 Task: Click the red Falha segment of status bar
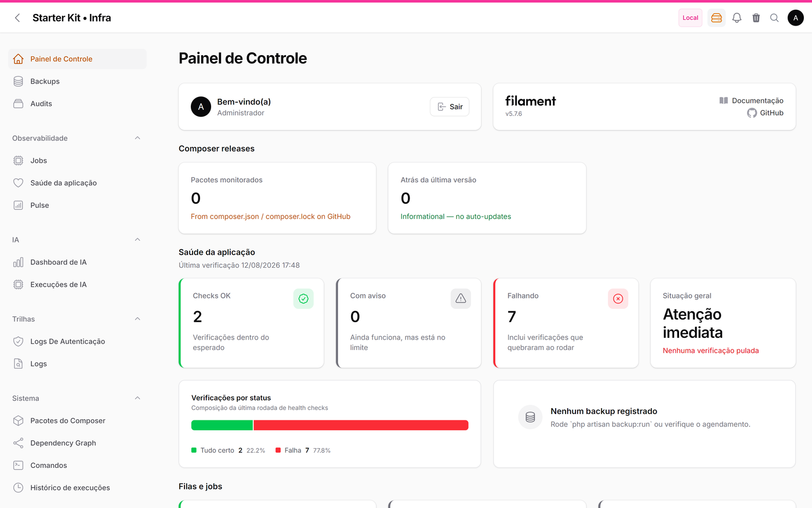[x=361, y=426]
